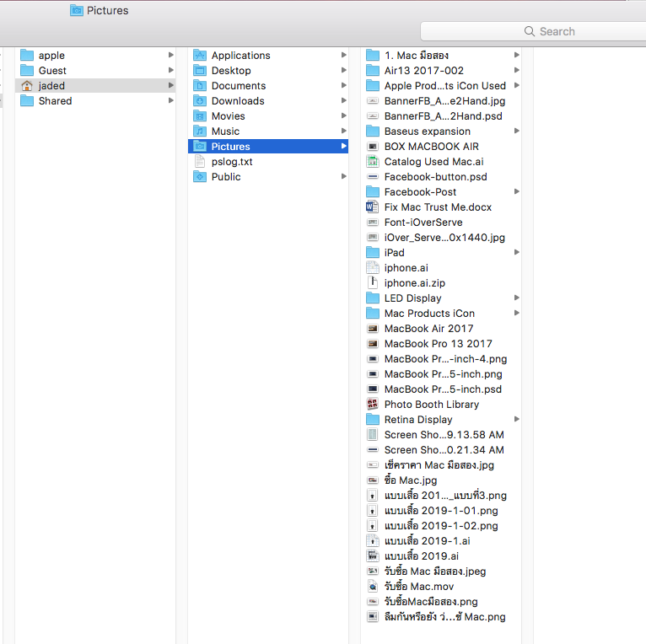
Task: Click the LED Display folder icon
Action: [x=373, y=298]
